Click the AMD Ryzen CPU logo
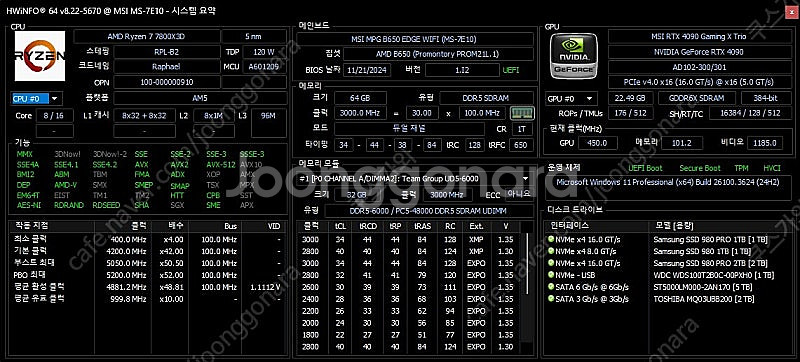800x362 pixels. pyautogui.click(x=40, y=56)
